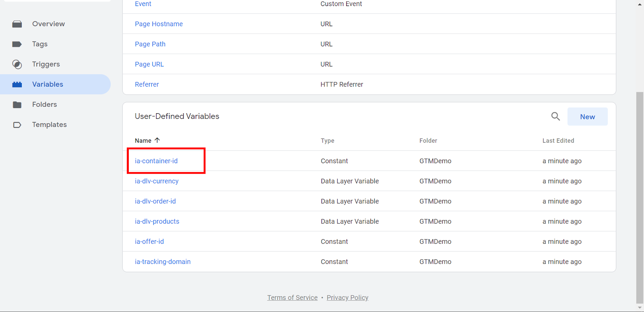This screenshot has width=644, height=312.
Task: Open the ia-dlv-order-id variable
Action: point(155,201)
